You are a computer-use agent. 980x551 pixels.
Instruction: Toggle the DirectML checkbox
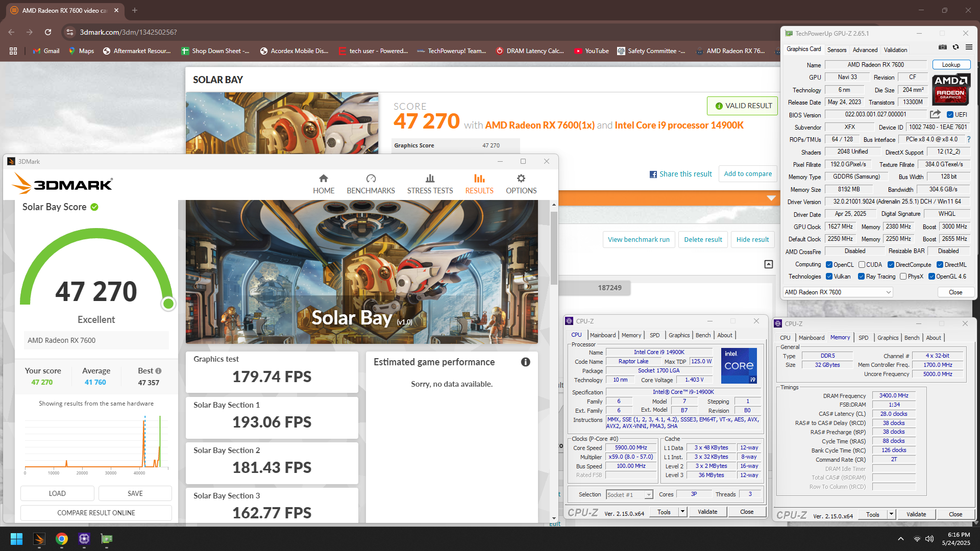point(940,265)
